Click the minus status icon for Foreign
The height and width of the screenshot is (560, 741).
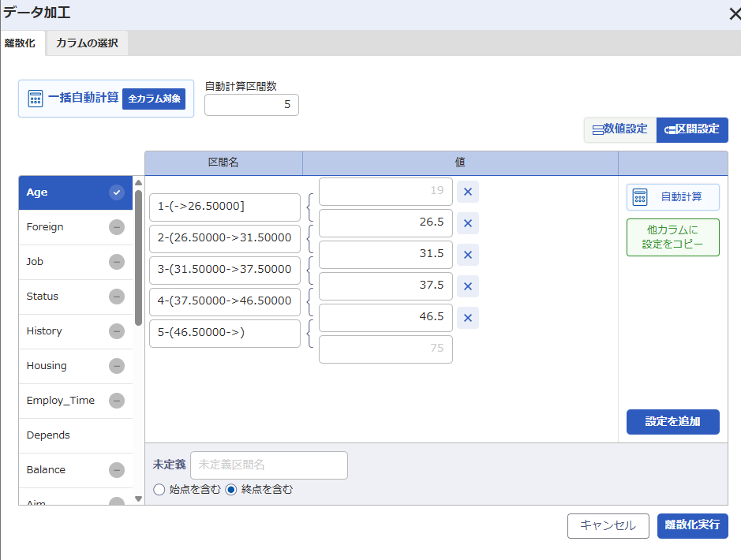point(117,227)
